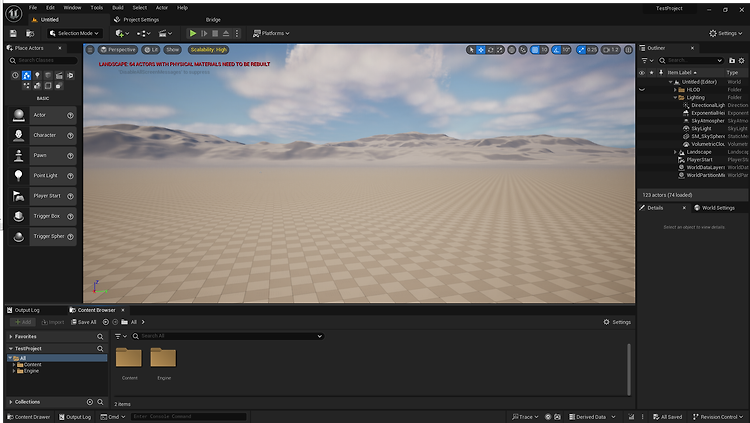Image resolution: width=750 pixels, height=423 pixels.
Task: Select the Basic actors category icon
Action: click(x=26, y=75)
